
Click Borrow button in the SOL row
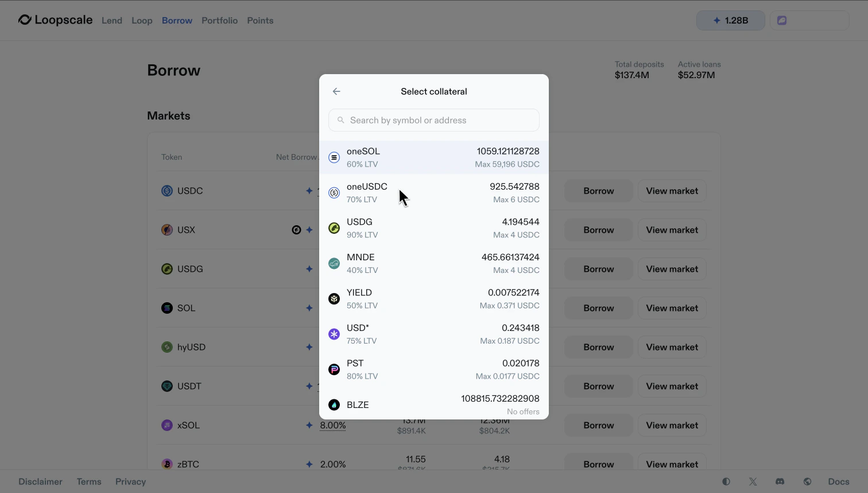click(x=599, y=308)
